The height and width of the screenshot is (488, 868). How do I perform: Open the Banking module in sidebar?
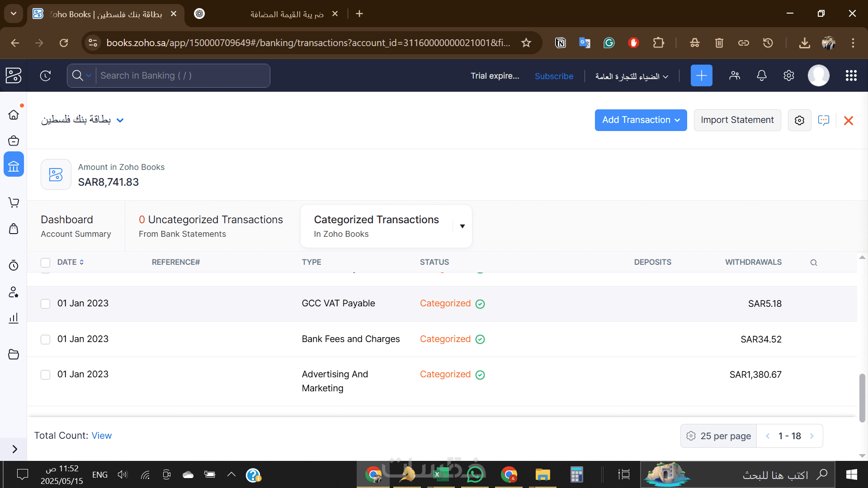click(14, 165)
